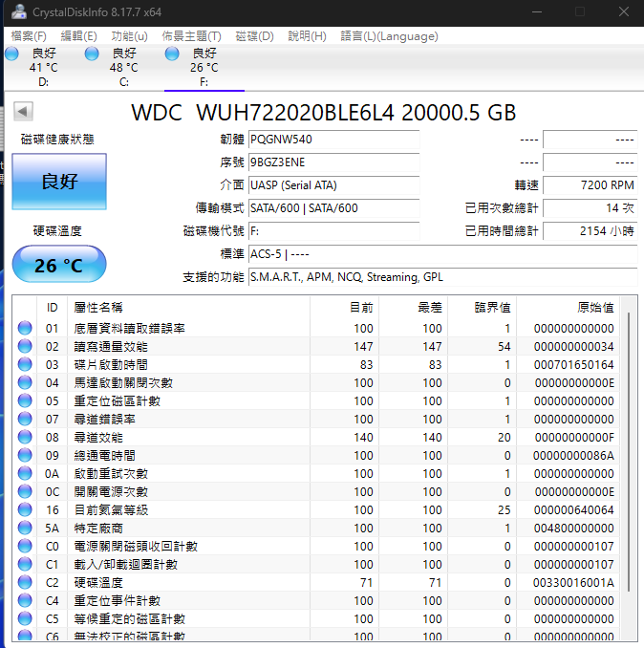Click the status circle for attribute 02
The image size is (644, 648).
pyautogui.click(x=25, y=346)
